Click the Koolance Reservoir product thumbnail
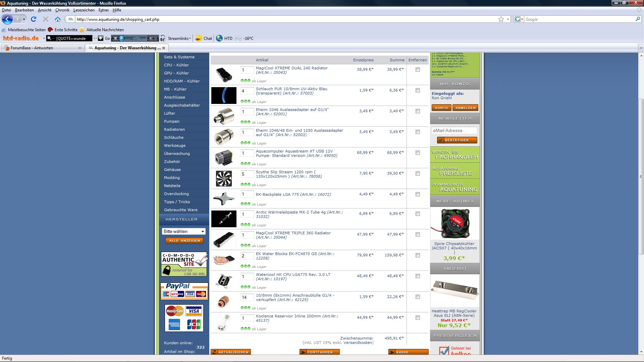644x362 pixels. coord(224,322)
